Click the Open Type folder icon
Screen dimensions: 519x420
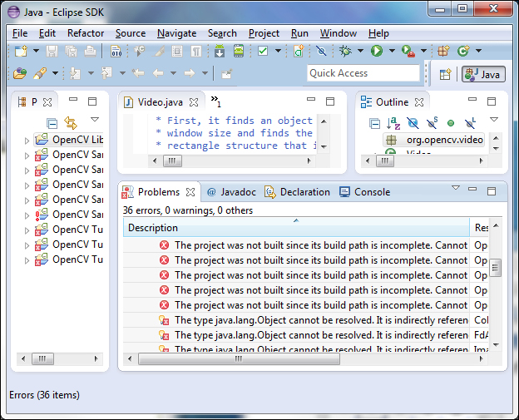click(x=20, y=73)
